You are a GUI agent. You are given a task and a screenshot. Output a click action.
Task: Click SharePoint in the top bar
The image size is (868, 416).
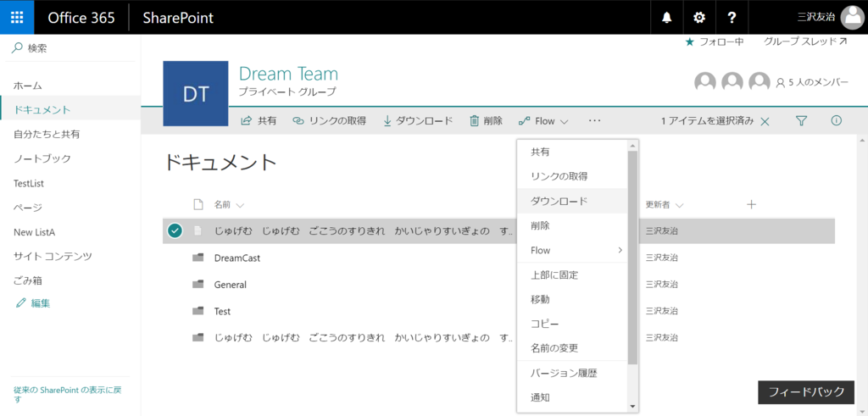click(x=178, y=18)
